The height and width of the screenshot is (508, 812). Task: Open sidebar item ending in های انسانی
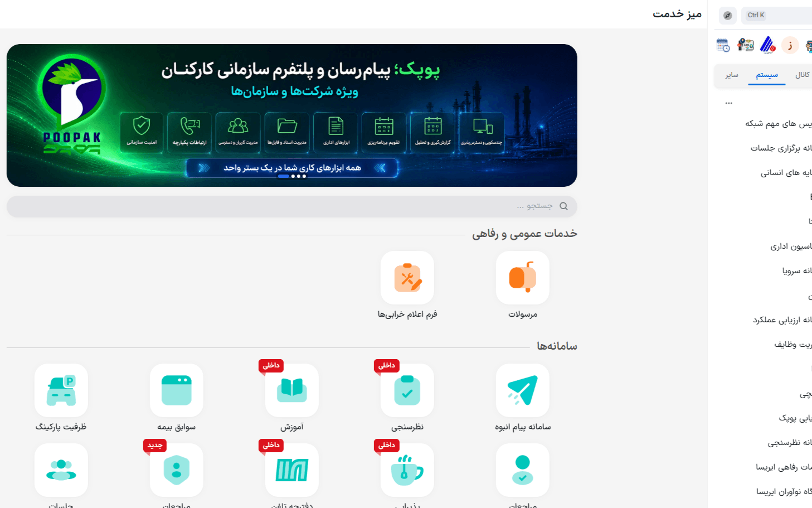click(x=786, y=173)
